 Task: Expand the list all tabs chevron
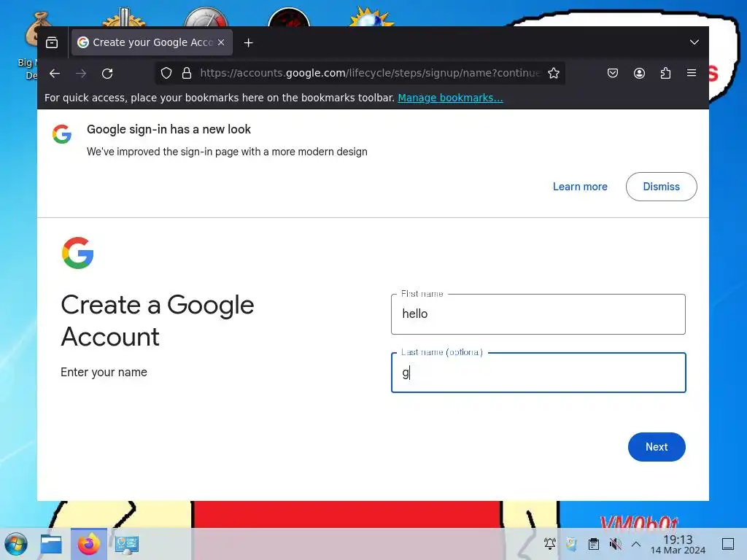click(x=694, y=42)
